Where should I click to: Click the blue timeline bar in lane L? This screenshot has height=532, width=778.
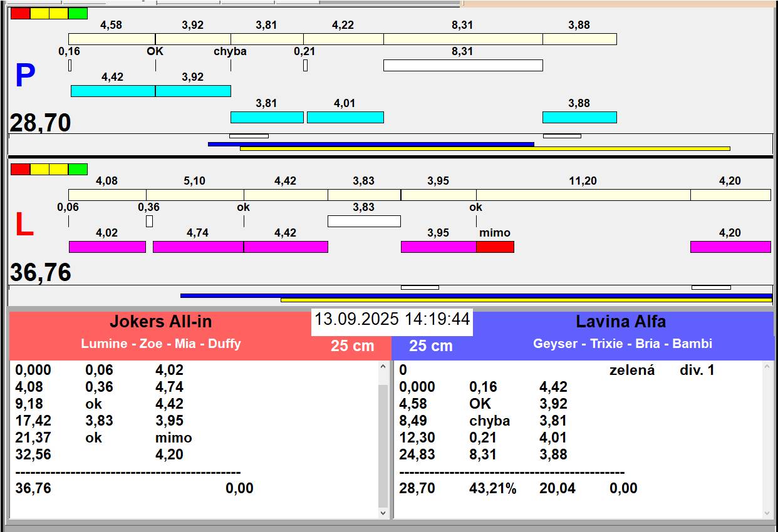pyautogui.click(x=476, y=295)
